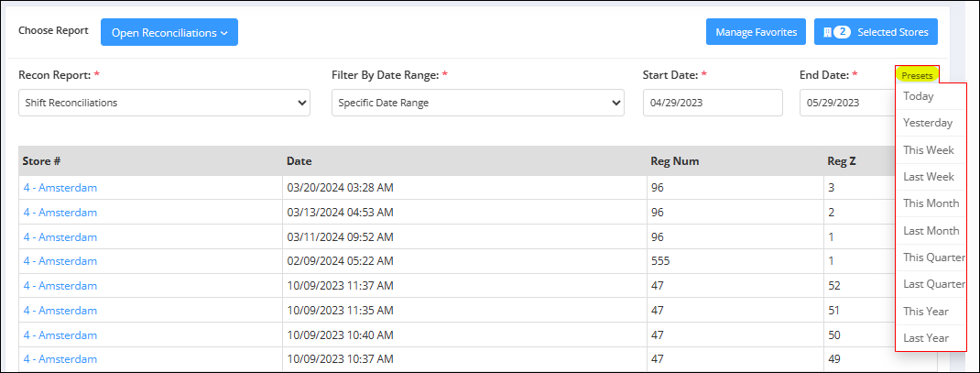Click the Date column header

coord(299,161)
